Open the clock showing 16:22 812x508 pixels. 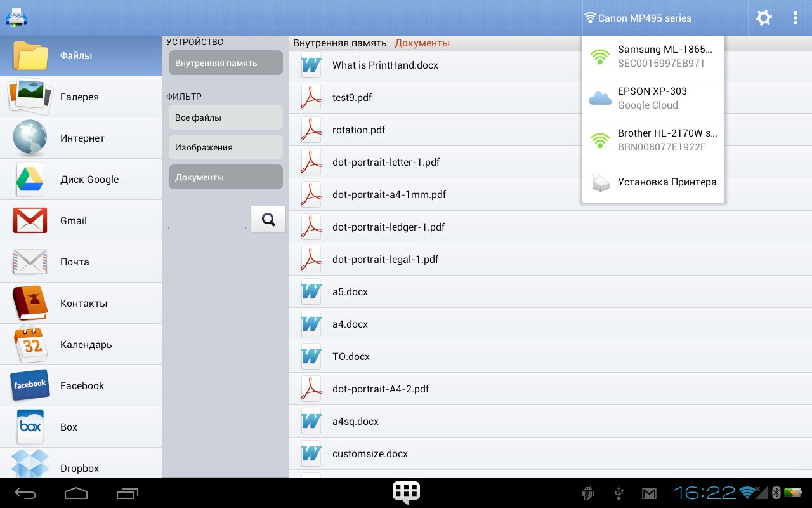point(704,493)
